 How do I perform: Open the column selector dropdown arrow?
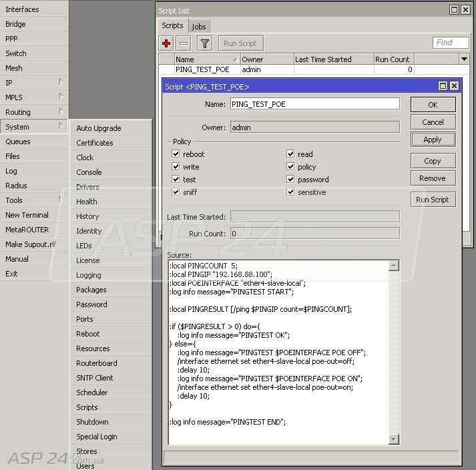pos(464,59)
